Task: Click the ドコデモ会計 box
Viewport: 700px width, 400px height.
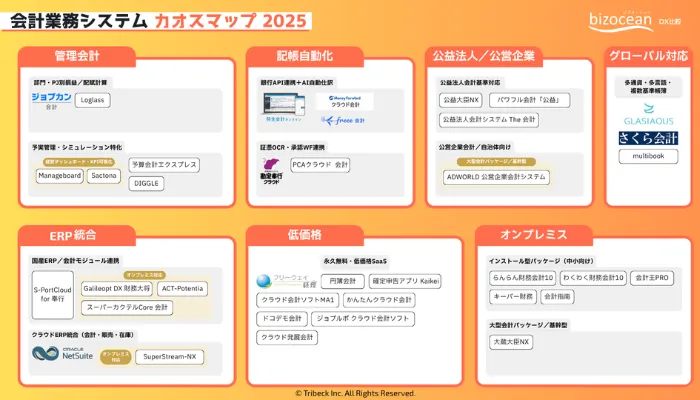Action: (282, 319)
